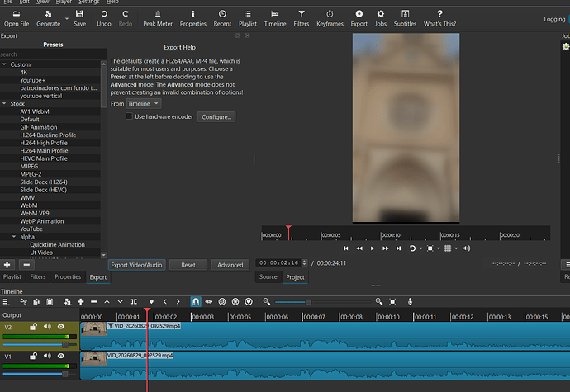Create a marker at the playhead
Screen dimensions: 570x392
coord(151,301)
